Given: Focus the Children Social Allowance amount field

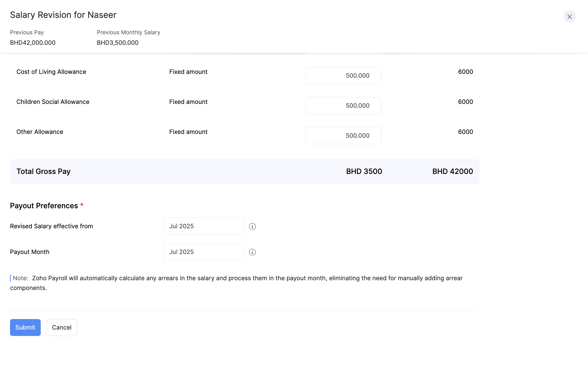Looking at the screenshot, I should pos(343,106).
